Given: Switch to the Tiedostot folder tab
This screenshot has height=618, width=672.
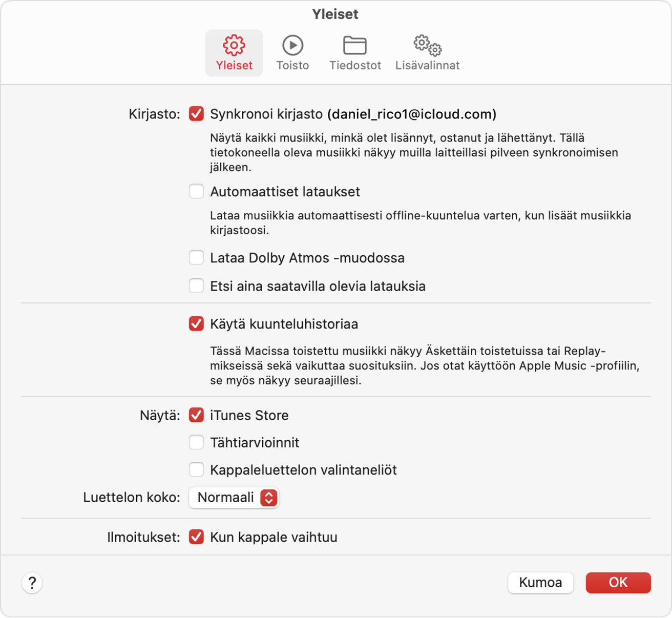Looking at the screenshot, I should (x=355, y=53).
